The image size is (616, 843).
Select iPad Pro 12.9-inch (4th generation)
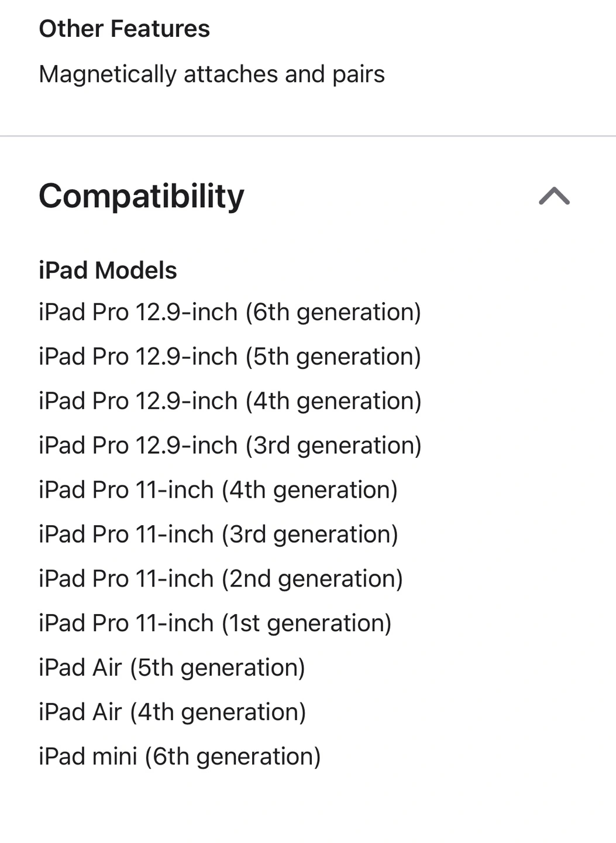(x=230, y=401)
